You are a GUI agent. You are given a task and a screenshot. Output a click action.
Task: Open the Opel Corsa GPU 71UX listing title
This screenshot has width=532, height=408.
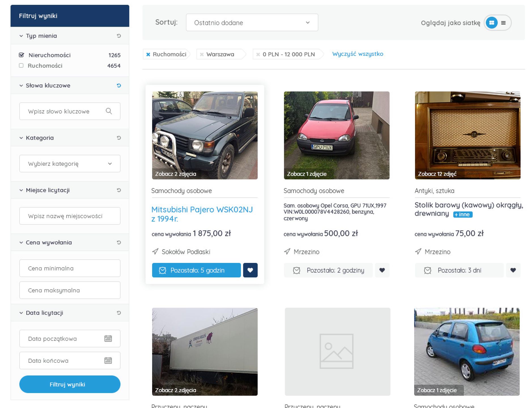(335, 212)
